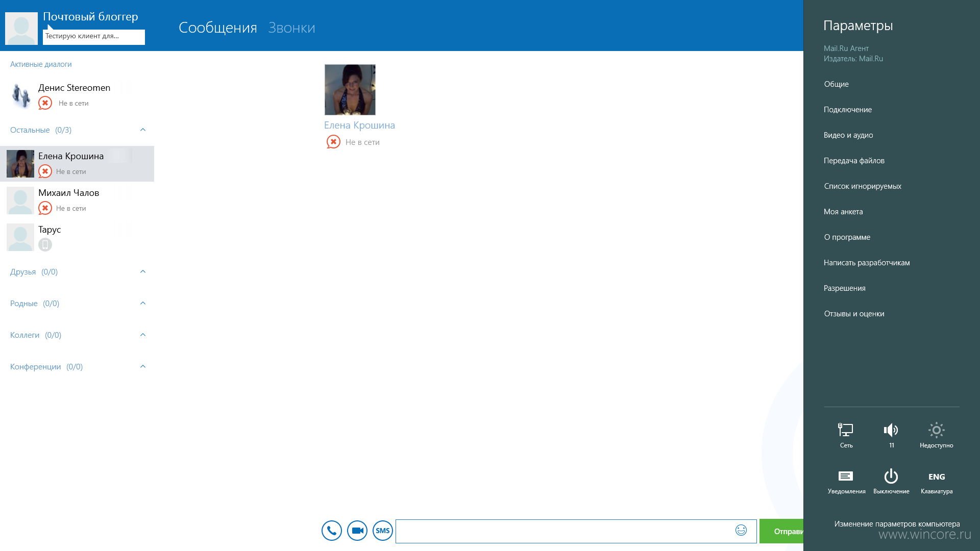Click the offline status icon under Михаил Чалов

tap(45, 208)
